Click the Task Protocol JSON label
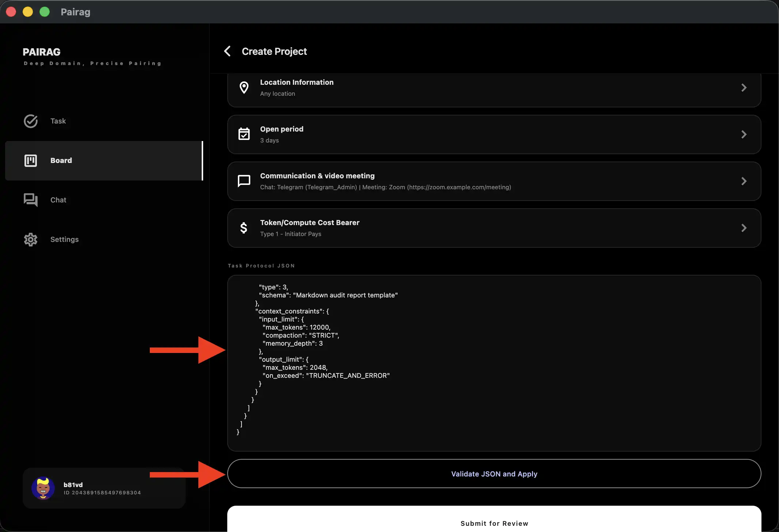Screen dimensions: 779x532 click(261, 266)
